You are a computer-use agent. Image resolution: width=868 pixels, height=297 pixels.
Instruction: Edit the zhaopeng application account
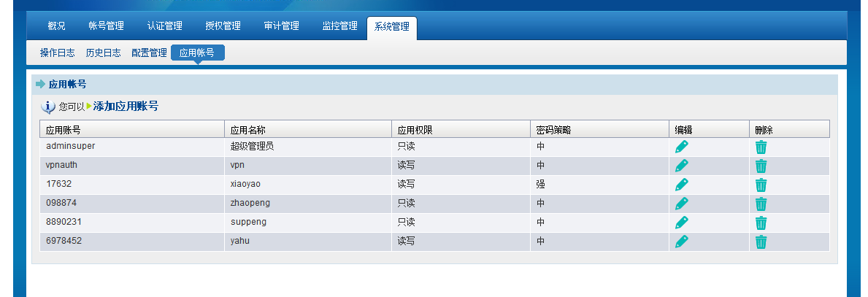tap(681, 204)
